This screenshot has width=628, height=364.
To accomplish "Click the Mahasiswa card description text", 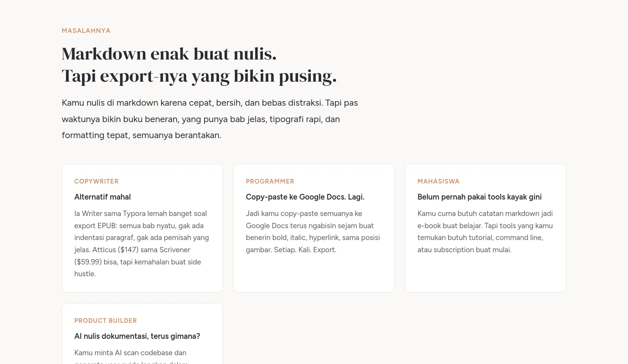I will [485, 232].
